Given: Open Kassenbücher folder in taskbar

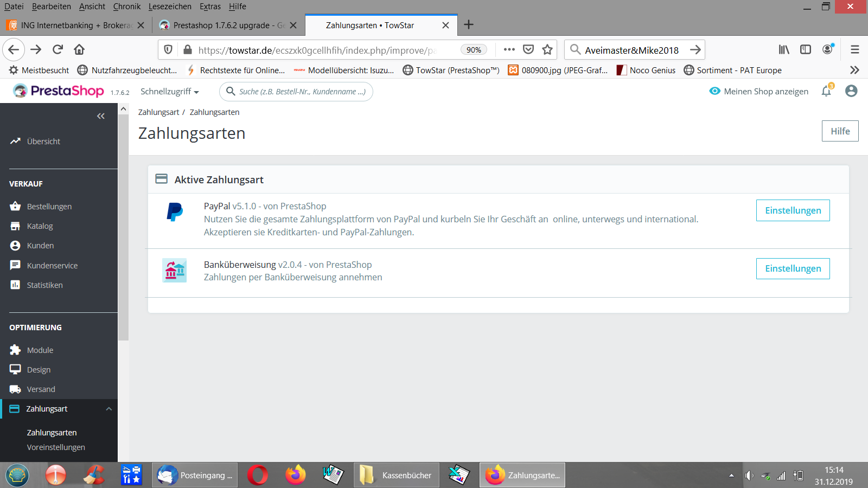Looking at the screenshot, I should pyautogui.click(x=397, y=476).
